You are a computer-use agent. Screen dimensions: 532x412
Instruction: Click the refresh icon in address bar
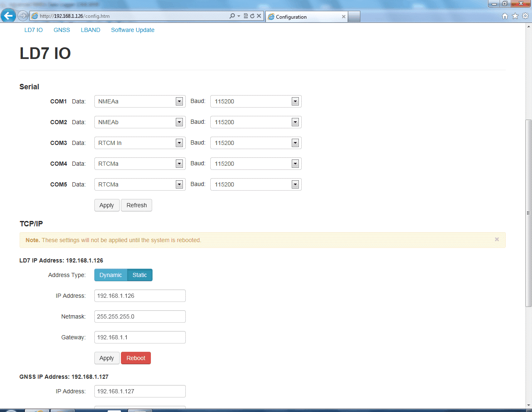tap(252, 16)
